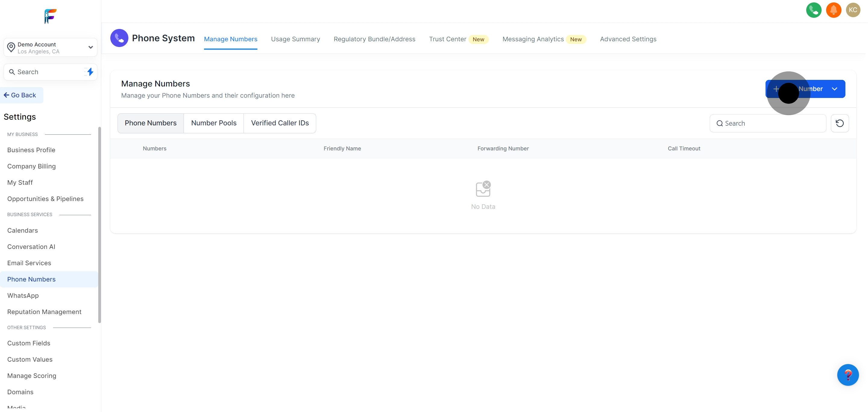Click the KC user avatar
The height and width of the screenshot is (412, 868).
pos(853,10)
